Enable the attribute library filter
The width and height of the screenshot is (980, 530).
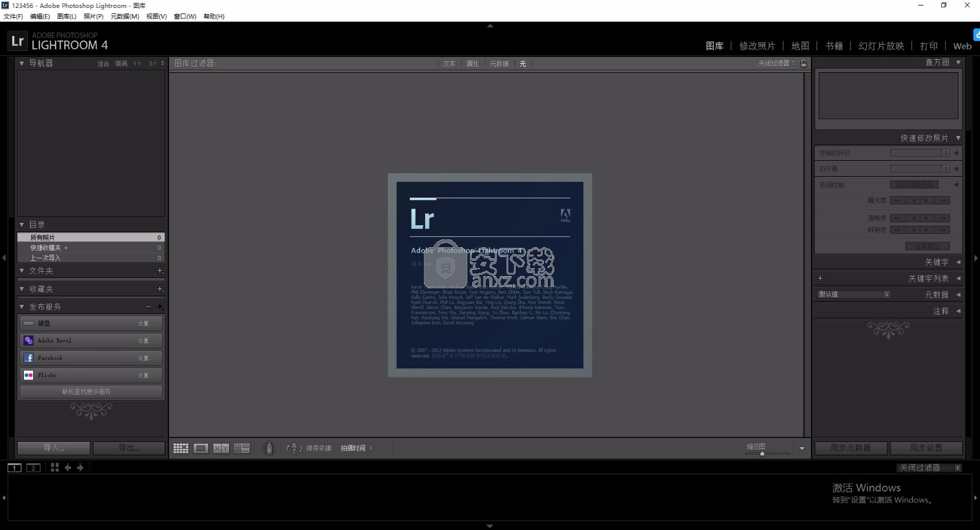point(473,64)
